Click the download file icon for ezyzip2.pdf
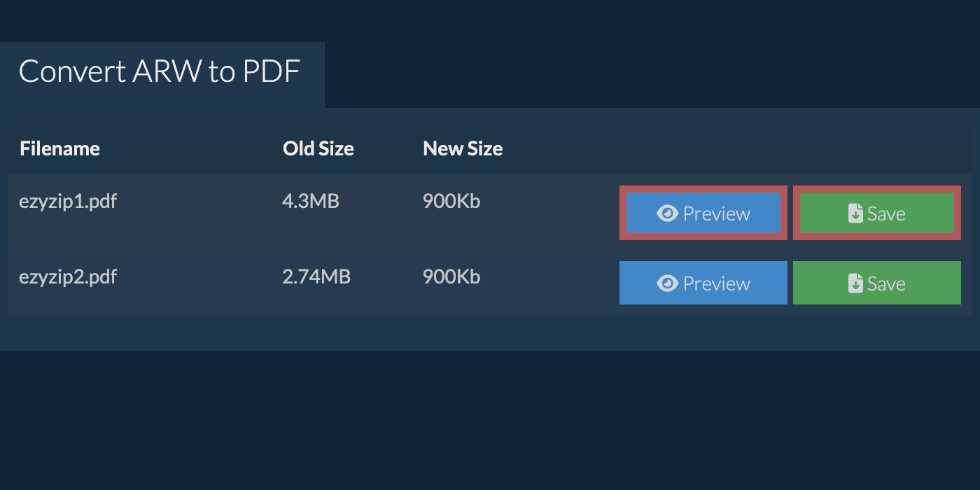The width and height of the screenshot is (980, 490). click(x=855, y=283)
